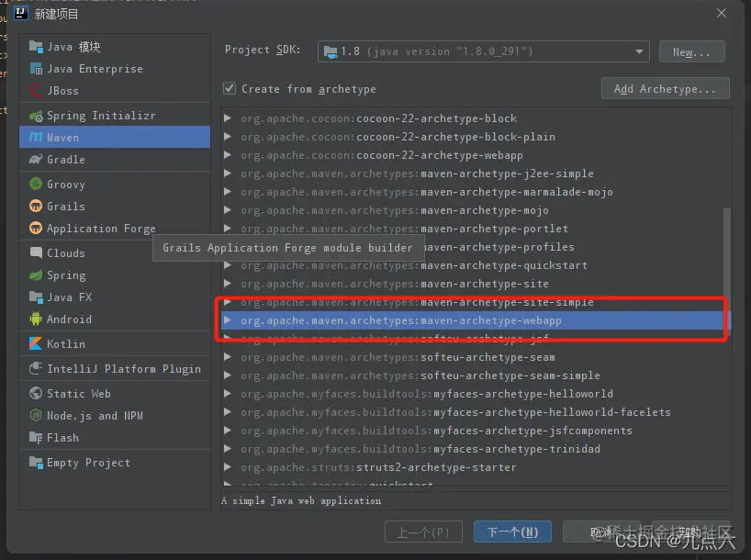Screen dimensions: 751x560
Task: Select softeu-archetype-seam-simple row
Action: pyautogui.click(x=472, y=375)
